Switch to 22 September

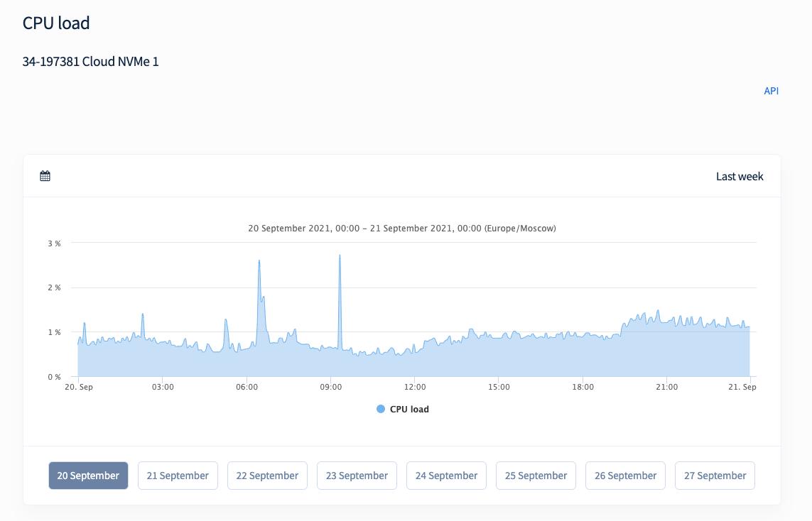click(x=267, y=476)
